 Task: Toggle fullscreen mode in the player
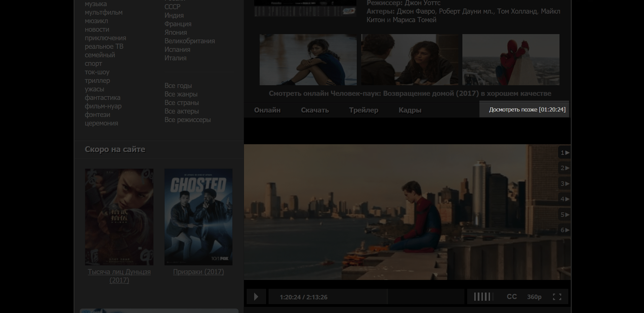pyautogui.click(x=557, y=297)
